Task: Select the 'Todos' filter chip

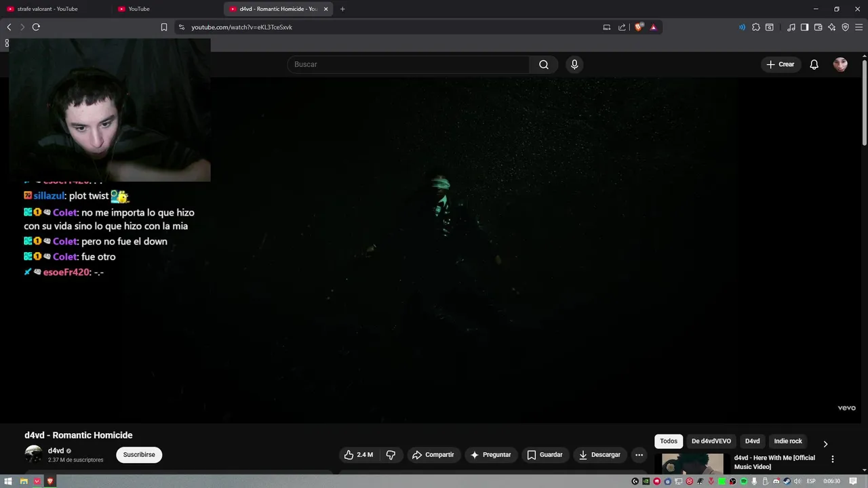Action: click(669, 441)
